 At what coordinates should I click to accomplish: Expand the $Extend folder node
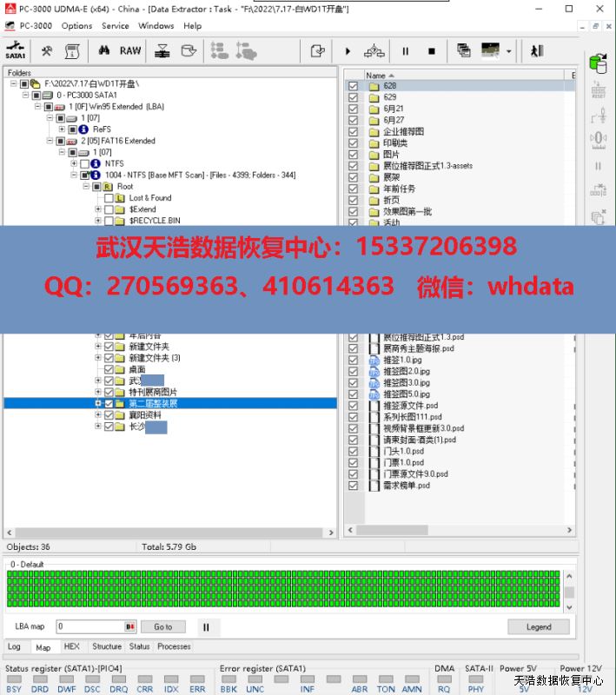(98, 209)
